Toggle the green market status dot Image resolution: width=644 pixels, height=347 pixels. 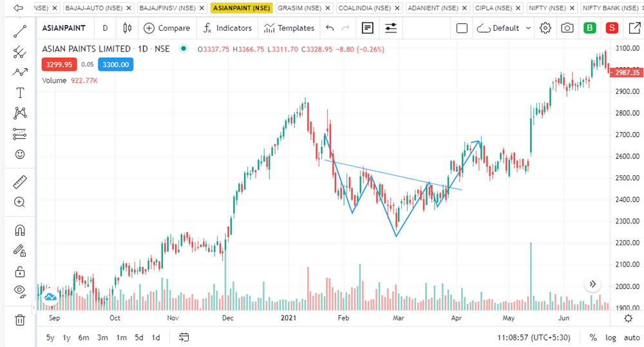click(184, 49)
